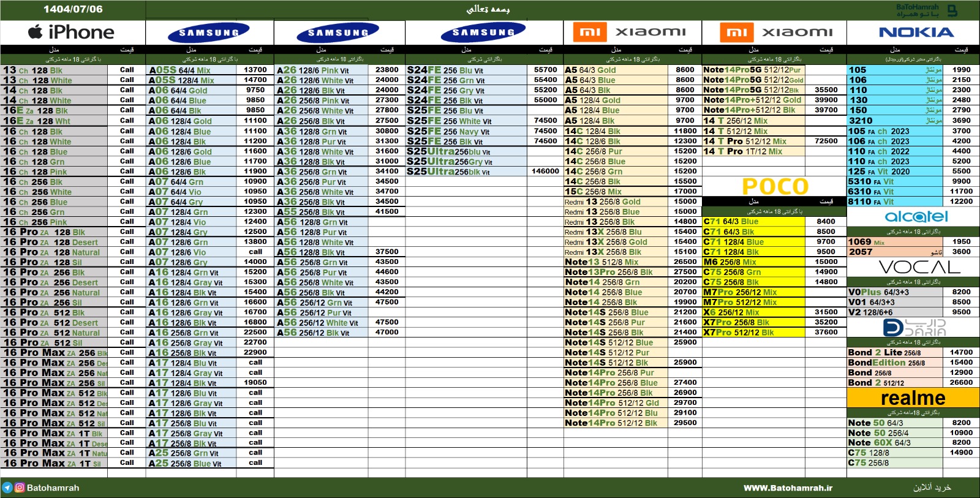Click the خرید آنلاین online purchase link
The image size is (980, 498).
932,488
